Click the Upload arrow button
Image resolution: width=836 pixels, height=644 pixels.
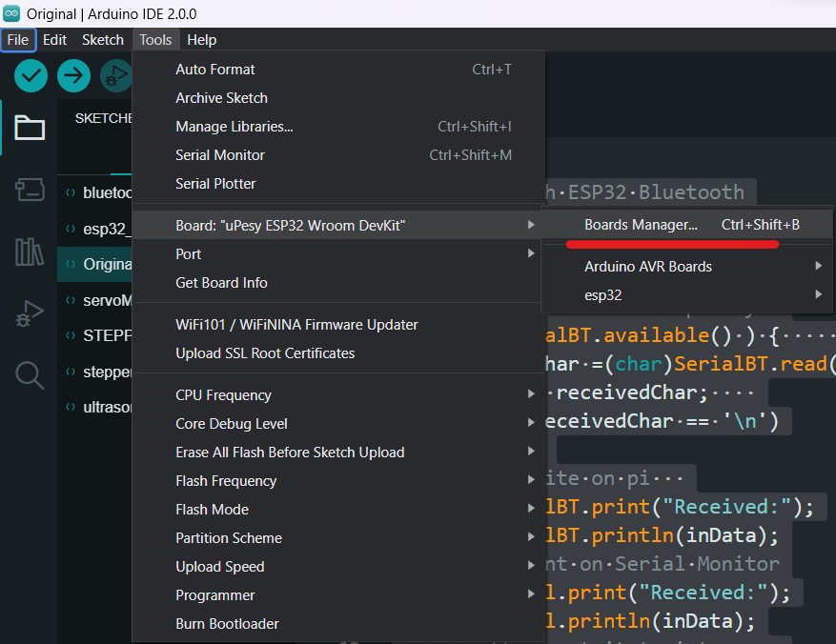pos(73,75)
